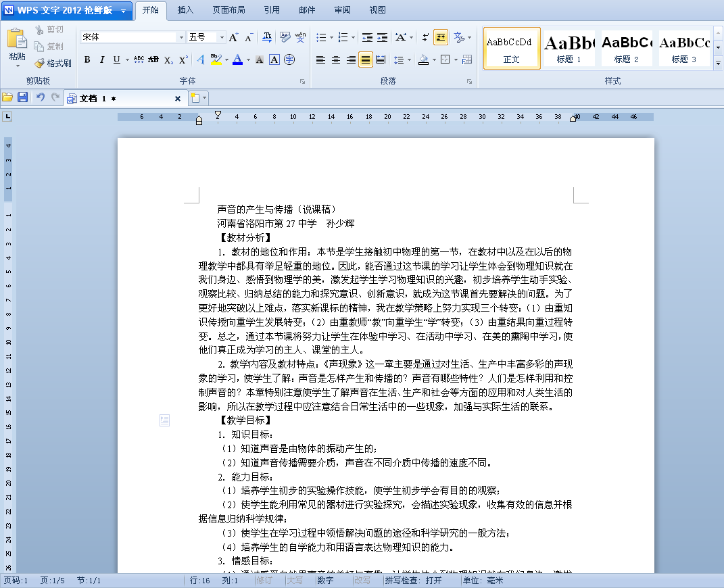The height and width of the screenshot is (588, 724).
Task: Click the Format Painter (格式刷) icon
Action: [53, 63]
